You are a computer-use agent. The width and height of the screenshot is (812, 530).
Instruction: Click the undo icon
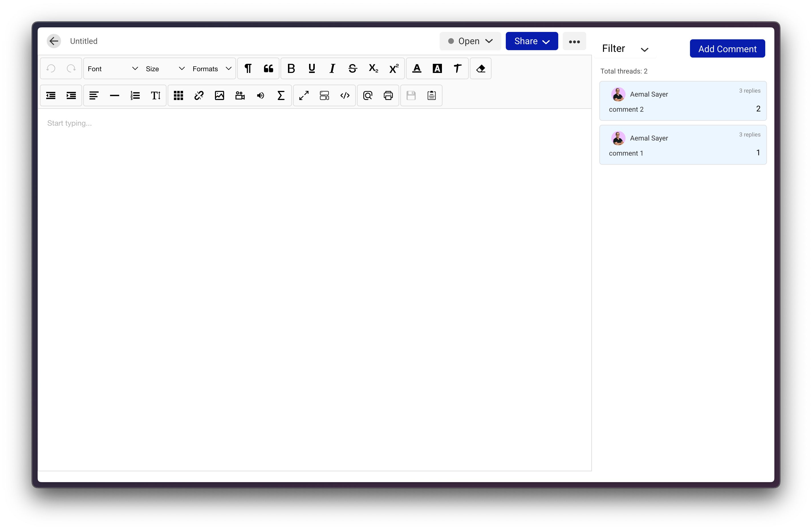pyautogui.click(x=51, y=69)
